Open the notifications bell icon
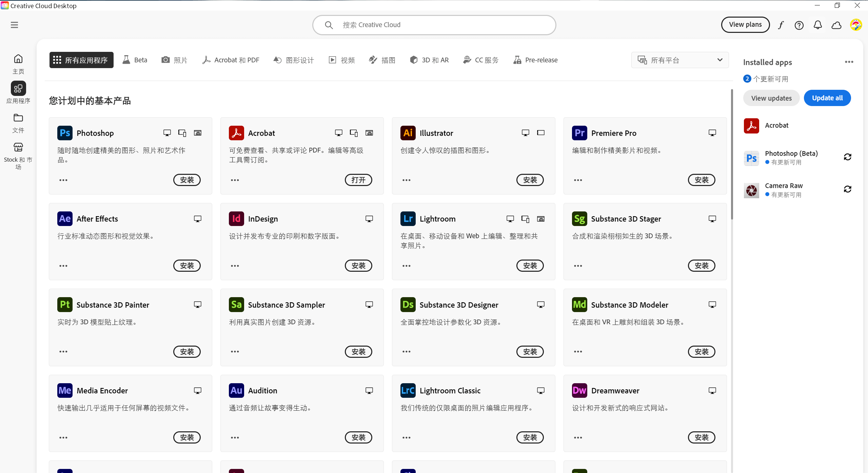868x473 pixels. 817,25
